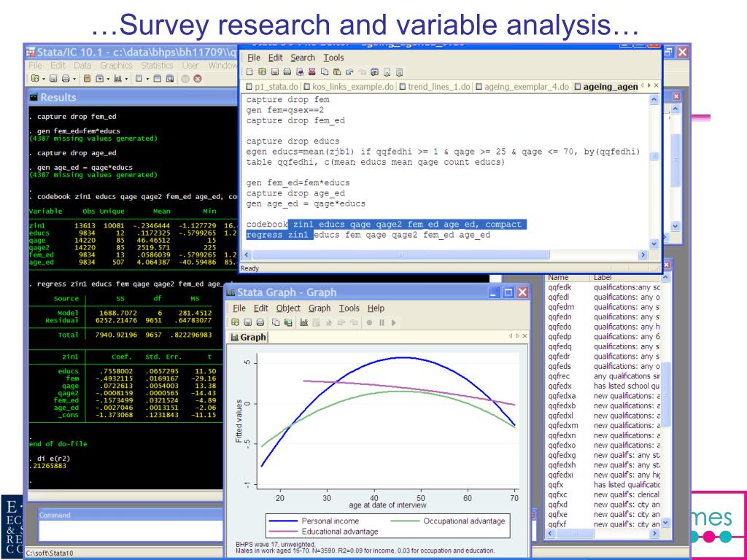
Task: Open the Data Editor icon in Stata main toolbar
Action: click(x=158, y=79)
